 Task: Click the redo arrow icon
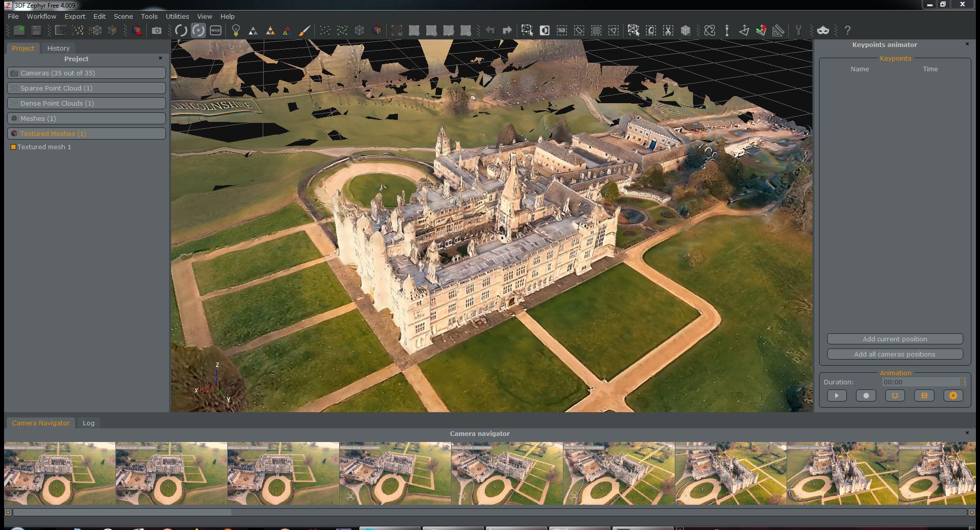click(507, 30)
